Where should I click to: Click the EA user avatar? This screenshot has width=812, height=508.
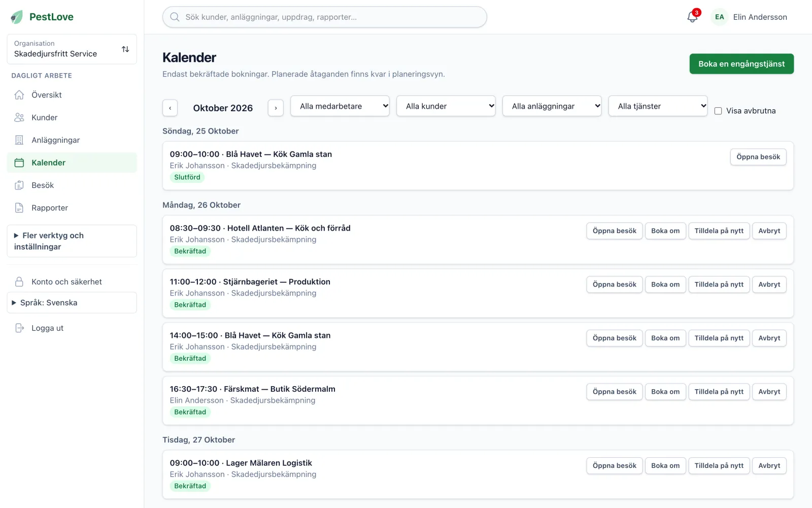point(720,17)
